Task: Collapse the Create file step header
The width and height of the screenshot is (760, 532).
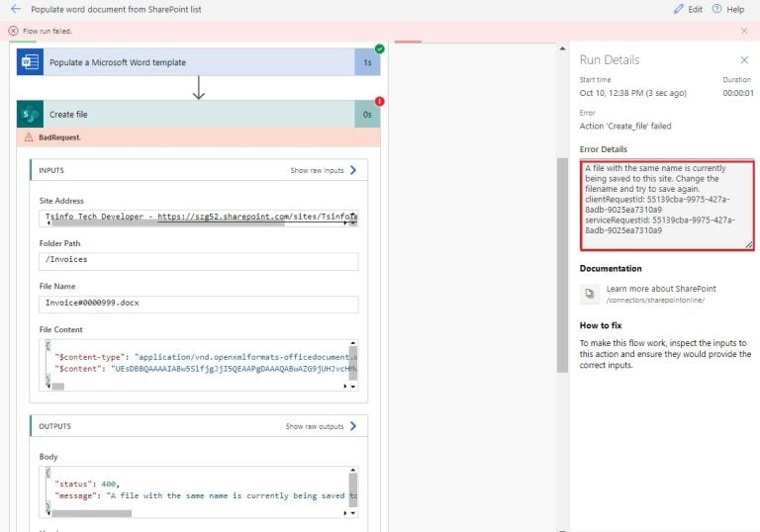Action: point(198,115)
